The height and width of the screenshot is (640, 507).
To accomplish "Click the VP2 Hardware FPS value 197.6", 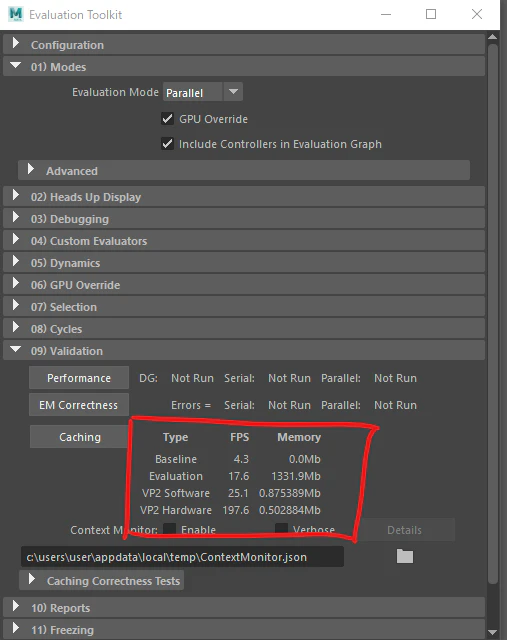I will pos(236,510).
